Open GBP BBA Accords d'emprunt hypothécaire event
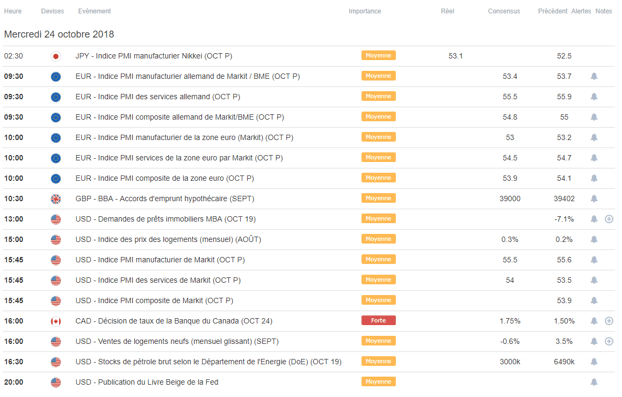Viewport: 622px width, 397px height. click(x=165, y=198)
